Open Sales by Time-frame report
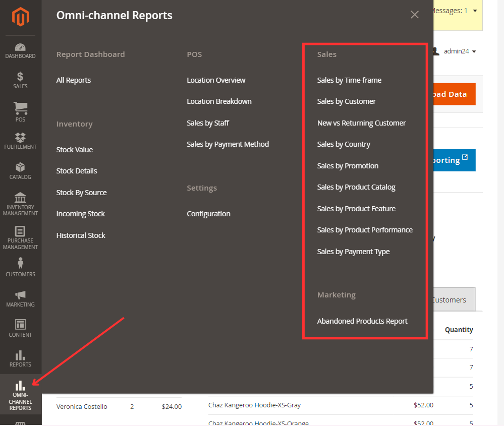 [x=349, y=80]
